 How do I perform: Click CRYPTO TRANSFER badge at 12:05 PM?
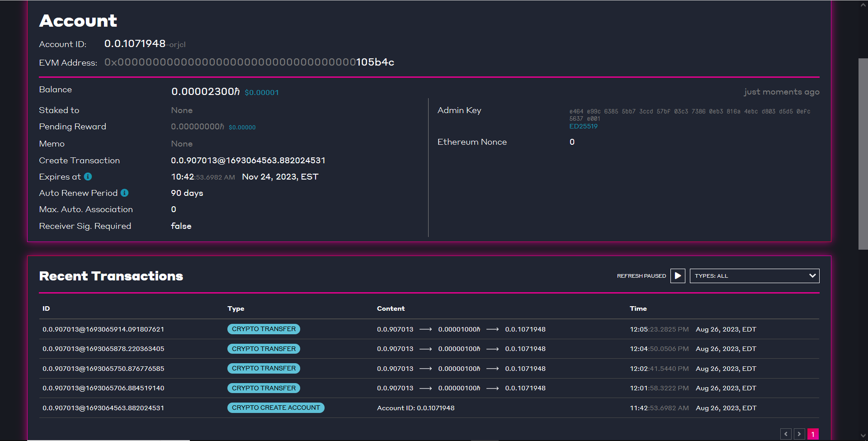264,329
